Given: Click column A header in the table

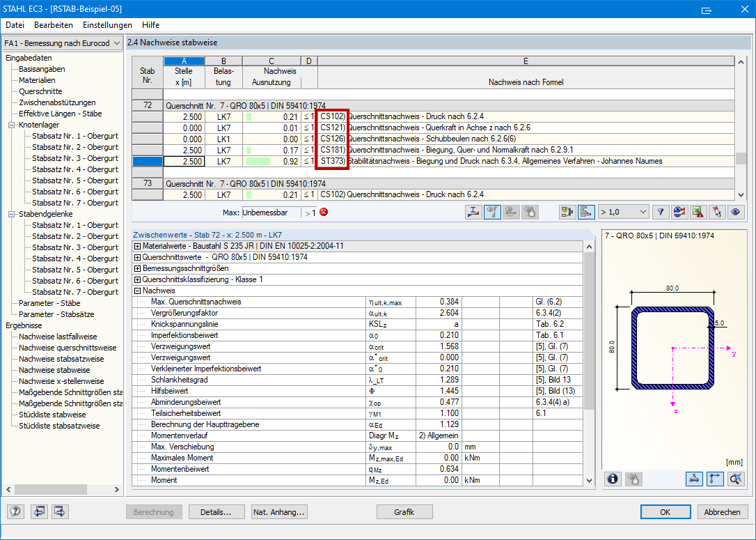Looking at the screenshot, I should tap(184, 61).
